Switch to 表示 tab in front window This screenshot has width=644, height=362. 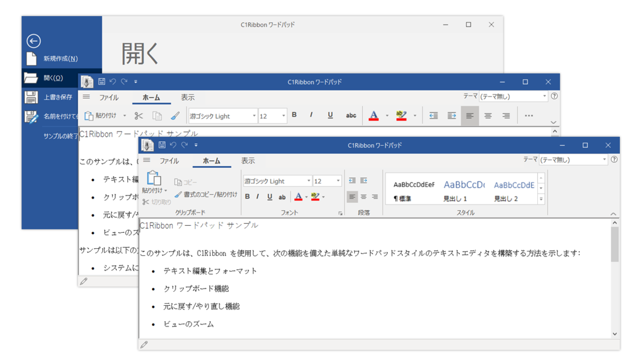[248, 161]
